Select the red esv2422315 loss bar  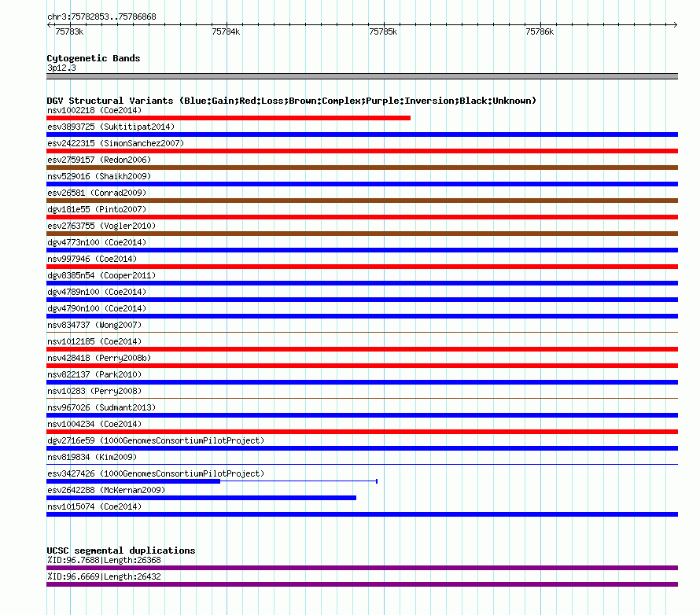(362, 151)
